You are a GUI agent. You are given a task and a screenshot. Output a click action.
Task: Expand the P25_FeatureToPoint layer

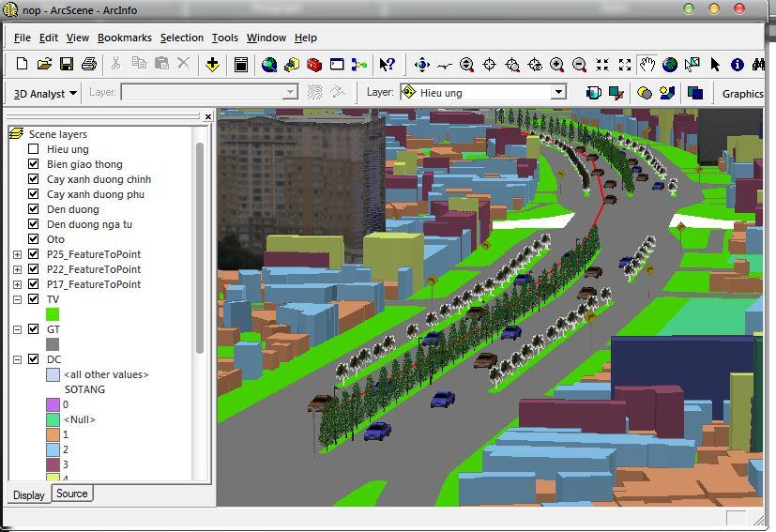tap(17, 254)
